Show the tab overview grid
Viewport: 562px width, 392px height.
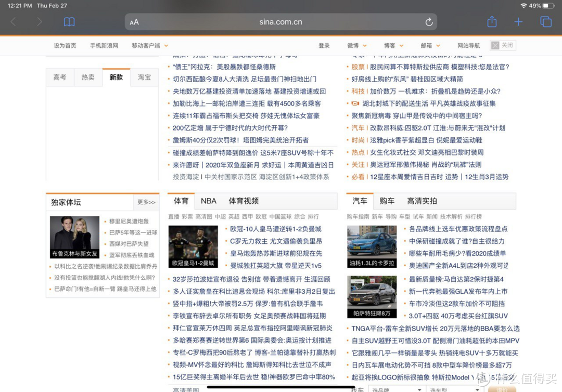(x=545, y=22)
